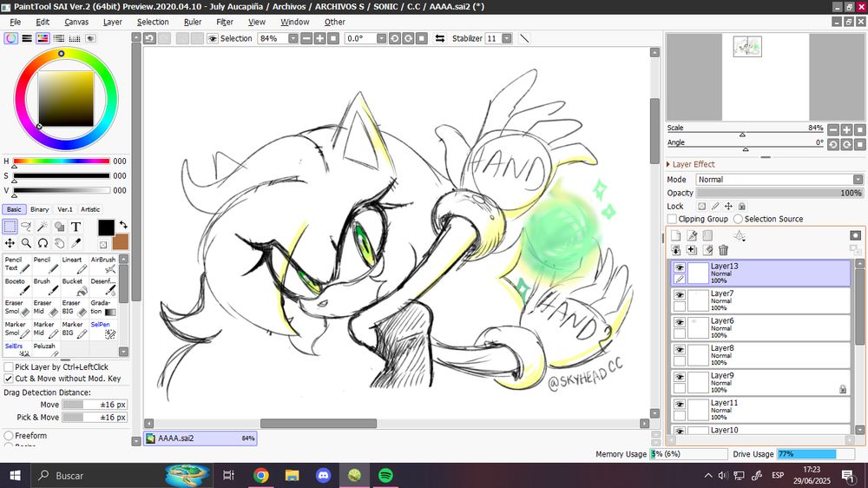
Task: Switch to the Artistic brush tab
Action: click(90, 209)
